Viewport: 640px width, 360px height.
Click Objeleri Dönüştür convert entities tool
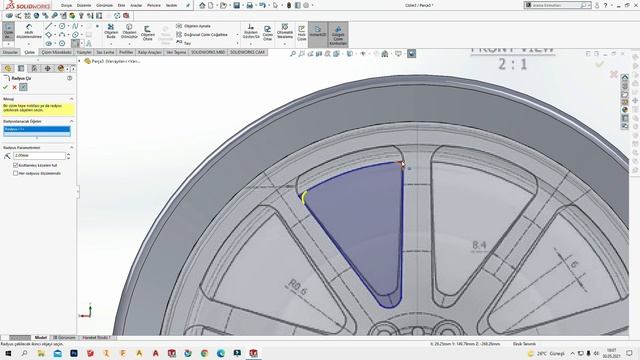coord(129,31)
